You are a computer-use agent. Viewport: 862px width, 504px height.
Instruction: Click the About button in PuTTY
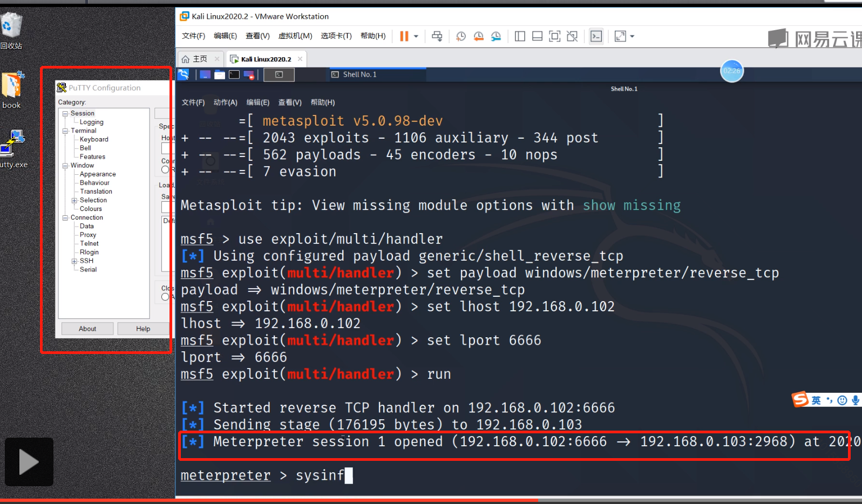87,329
